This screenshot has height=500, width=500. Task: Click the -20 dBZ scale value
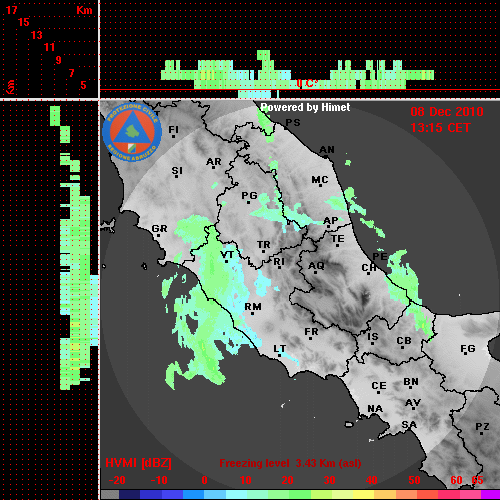pyautogui.click(x=117, y=480)
